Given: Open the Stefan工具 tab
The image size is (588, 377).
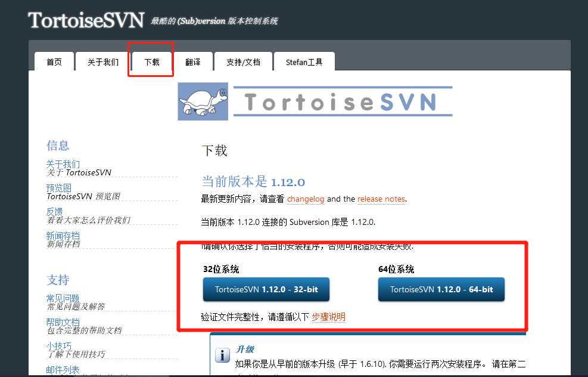Looking at the screenshot, I should pyautogui.click(x=304, y=62).
